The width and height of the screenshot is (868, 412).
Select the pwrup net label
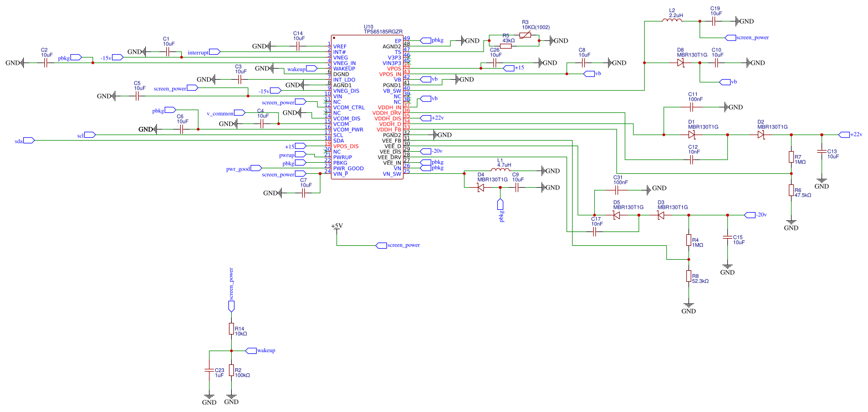click(292, 154)
